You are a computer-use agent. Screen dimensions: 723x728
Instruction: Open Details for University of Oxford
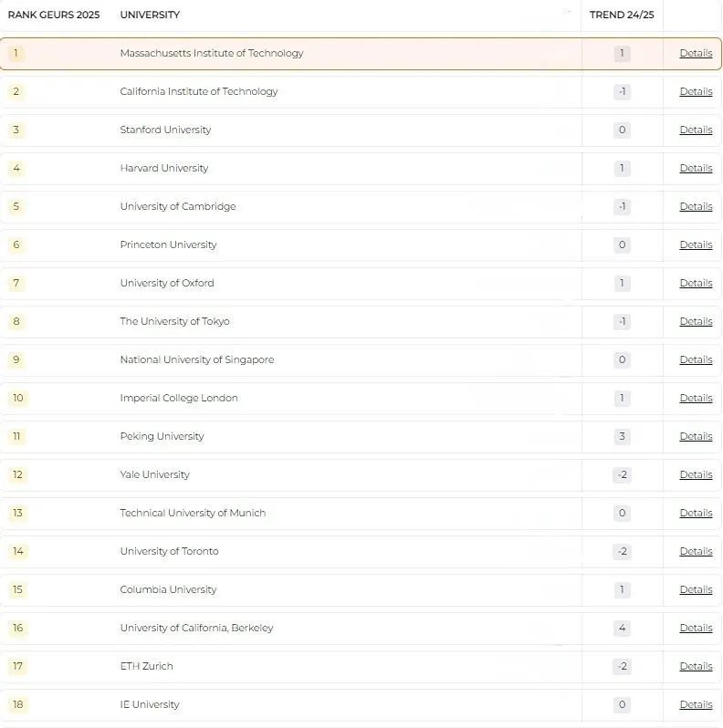(x=696, y=283)
